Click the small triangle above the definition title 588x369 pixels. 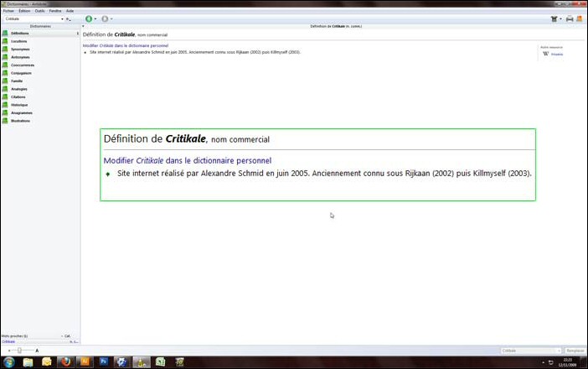83,26
